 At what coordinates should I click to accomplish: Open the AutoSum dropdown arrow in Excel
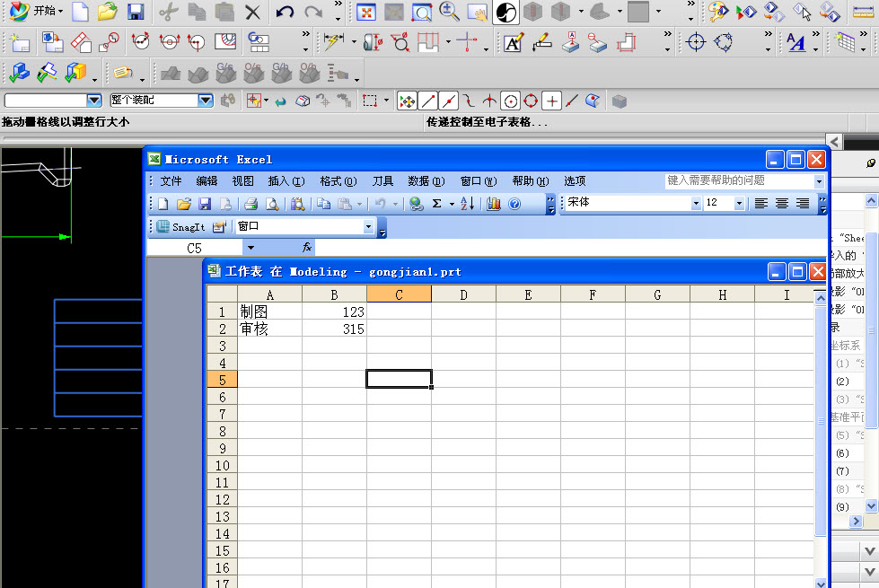pyautogui.click(x=452, y=204)
